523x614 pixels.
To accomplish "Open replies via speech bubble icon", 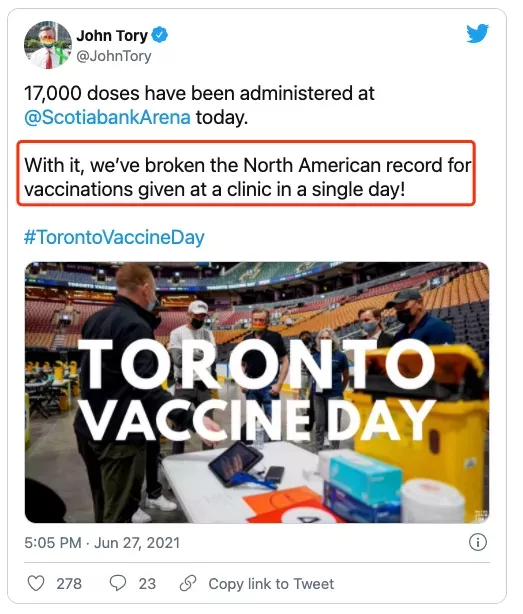I will pos(117,583).
